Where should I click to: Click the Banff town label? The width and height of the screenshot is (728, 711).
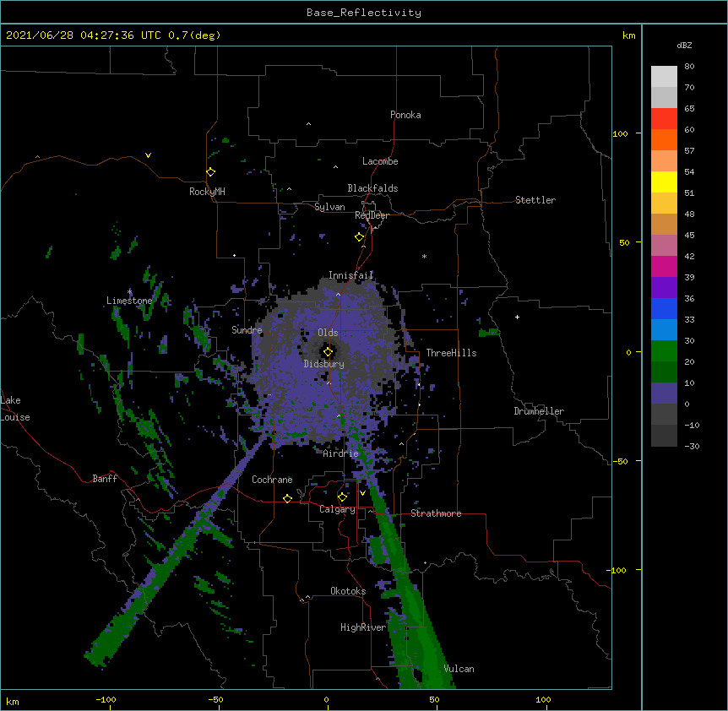tap(105, 479)
